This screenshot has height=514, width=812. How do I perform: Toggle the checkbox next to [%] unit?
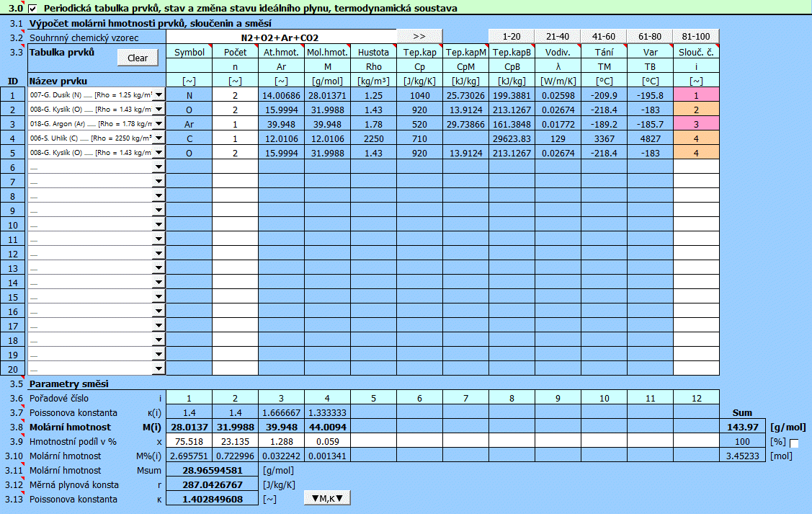[x=794, y=444]
